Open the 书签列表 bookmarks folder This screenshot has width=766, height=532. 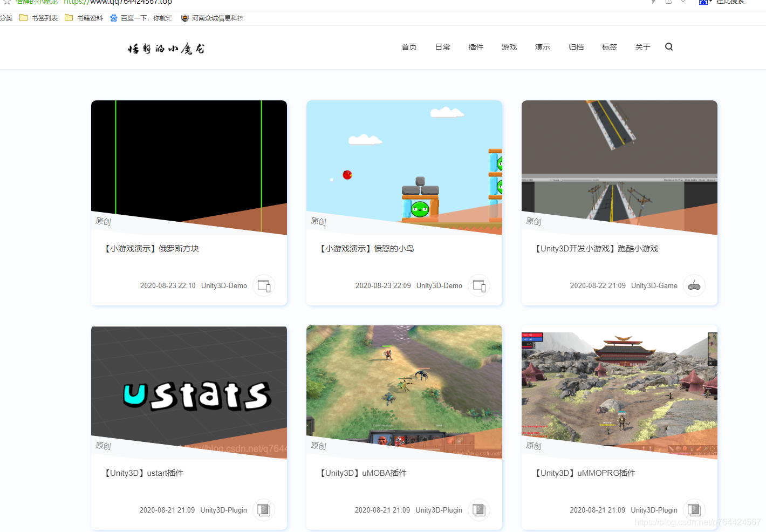[38, 18]
